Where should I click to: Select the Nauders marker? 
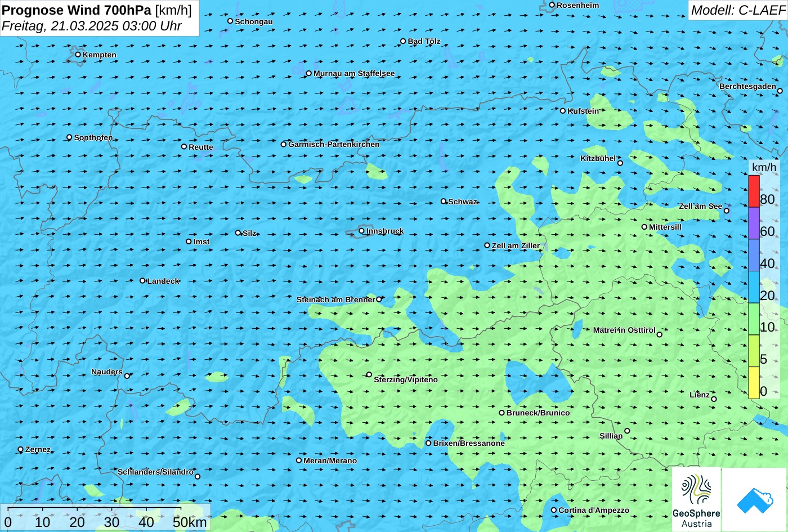tap(127, 376)
